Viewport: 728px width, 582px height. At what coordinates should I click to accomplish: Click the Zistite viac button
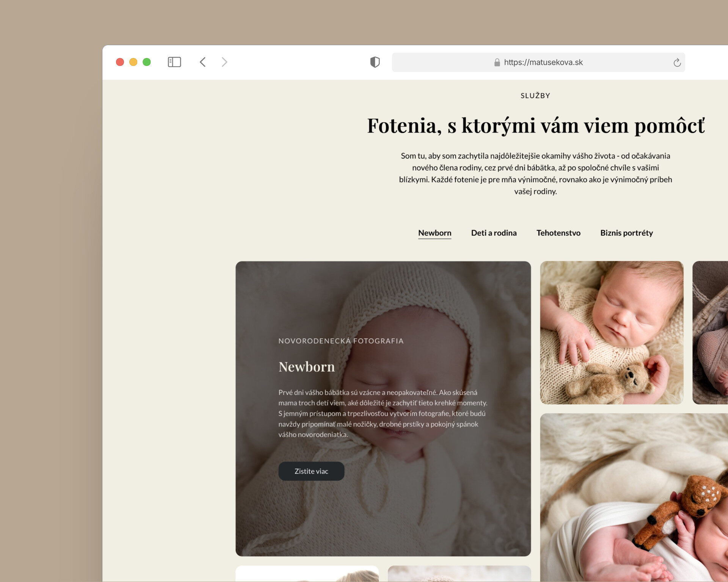click(x=311, y=471)
